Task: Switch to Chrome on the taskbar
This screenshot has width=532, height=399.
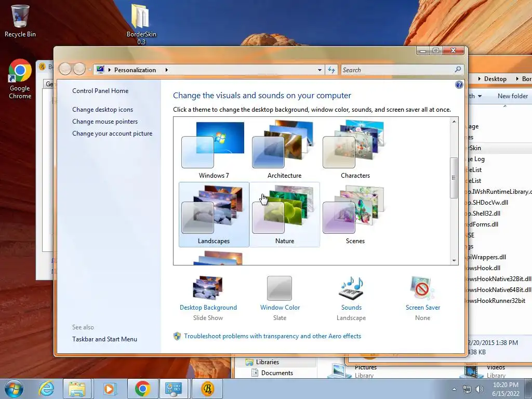Action: tap(142, 389)
